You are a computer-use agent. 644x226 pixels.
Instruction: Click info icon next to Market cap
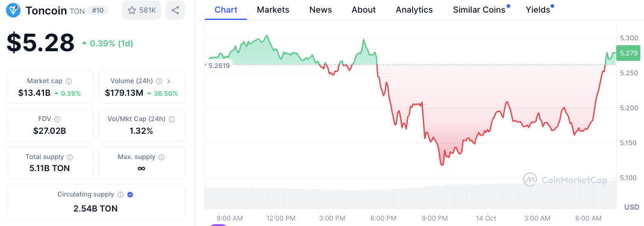[69, 81]
